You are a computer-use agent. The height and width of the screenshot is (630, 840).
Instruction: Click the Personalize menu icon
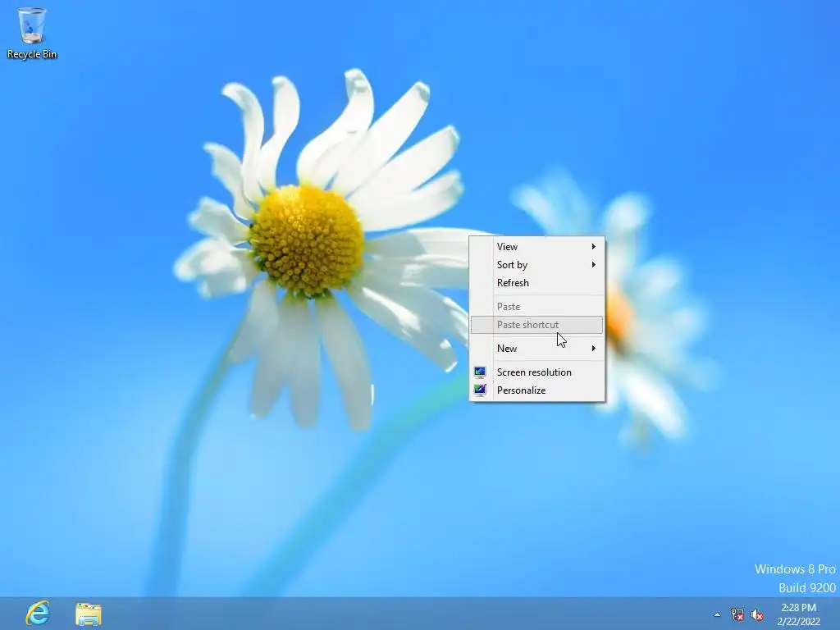[480, 390]
